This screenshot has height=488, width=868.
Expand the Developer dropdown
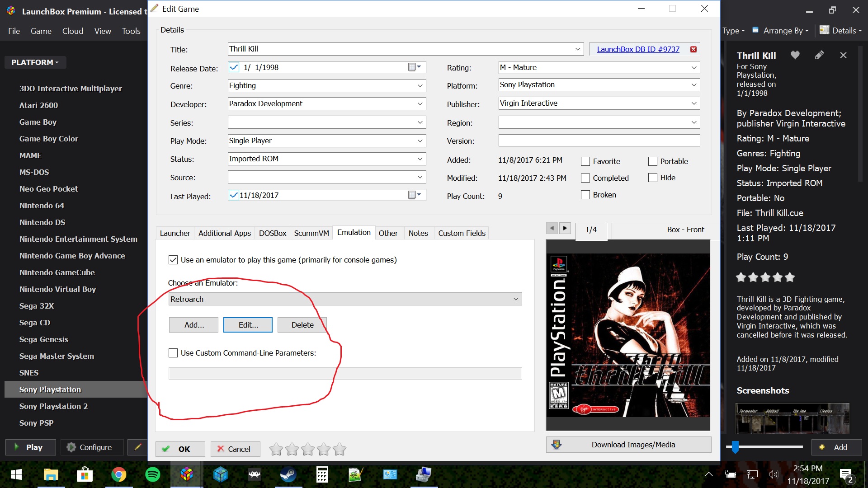click(420, 103)
